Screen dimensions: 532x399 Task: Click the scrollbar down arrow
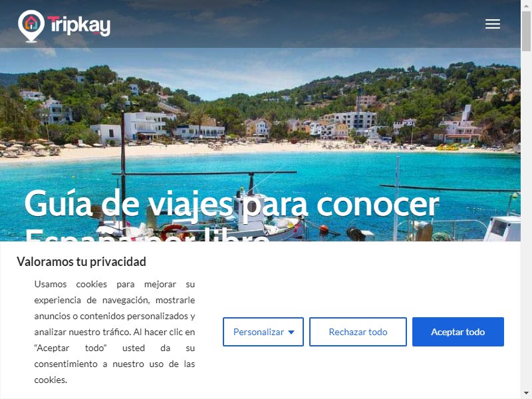(526, 394)
